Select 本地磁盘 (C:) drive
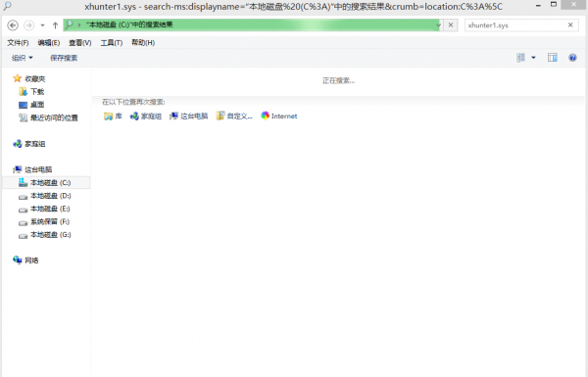588x377 pixels. click(x=45, y=182)
